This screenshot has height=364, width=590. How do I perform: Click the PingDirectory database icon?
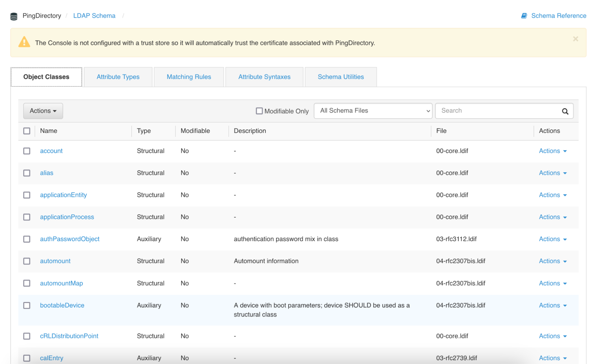[x=14, y=16]
